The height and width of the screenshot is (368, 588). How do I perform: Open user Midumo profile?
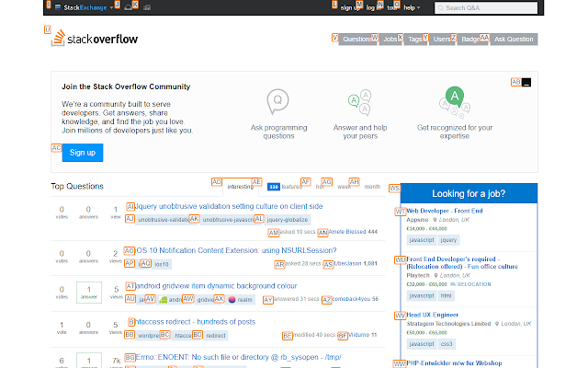point(359,335)
